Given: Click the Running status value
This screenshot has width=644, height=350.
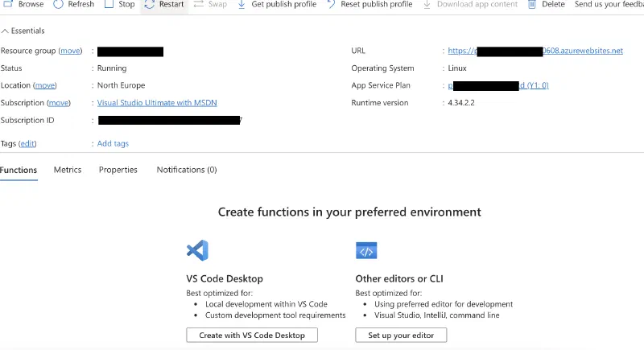Looking at the screenshot, I should point(112,68).
